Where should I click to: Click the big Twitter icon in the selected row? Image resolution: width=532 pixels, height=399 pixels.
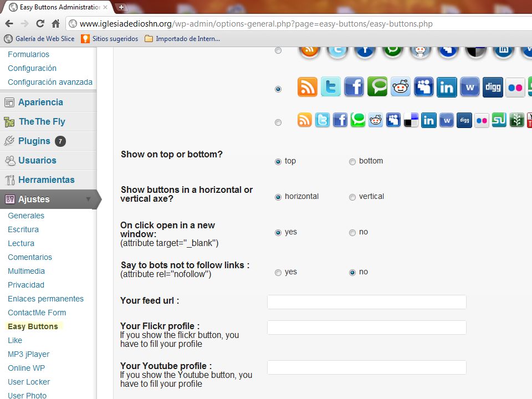coord(330,87)
